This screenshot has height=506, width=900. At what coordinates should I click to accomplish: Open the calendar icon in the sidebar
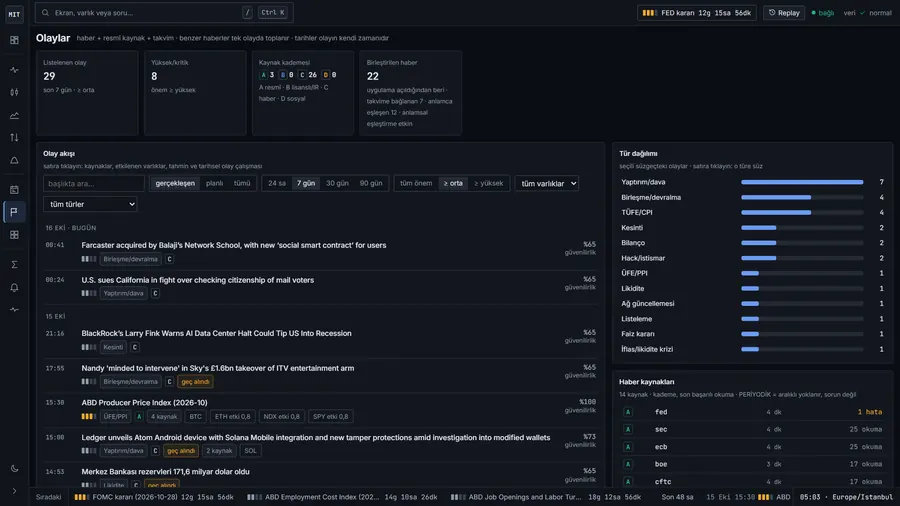(14, 190)
